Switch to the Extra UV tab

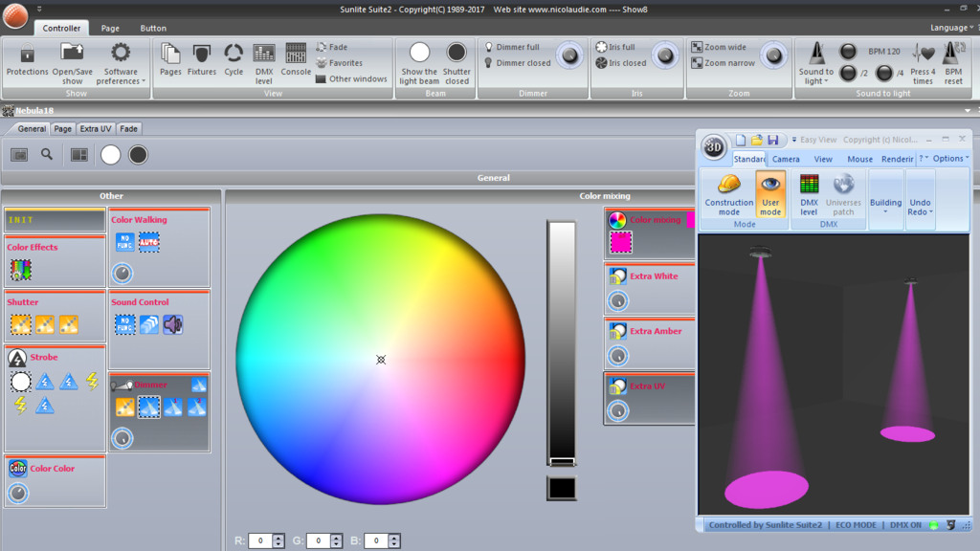pos(96,129)
